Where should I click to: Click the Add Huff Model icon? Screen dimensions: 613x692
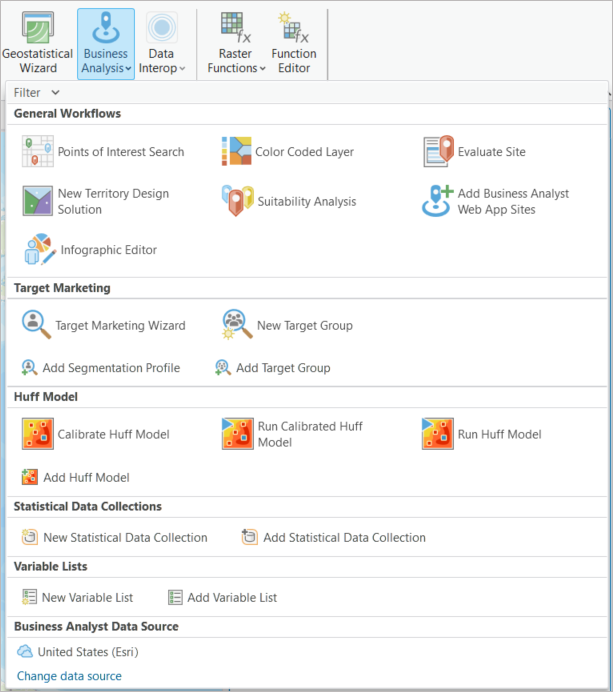(30, 477)
